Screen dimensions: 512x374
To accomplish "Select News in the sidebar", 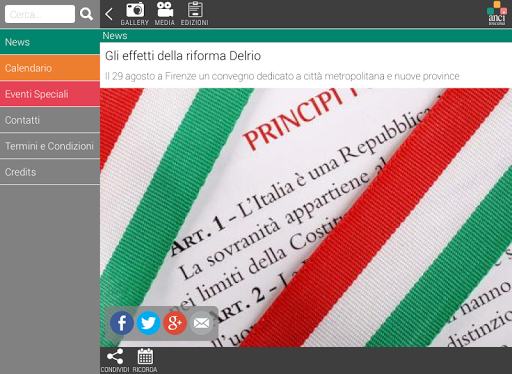I will (50, 42).
